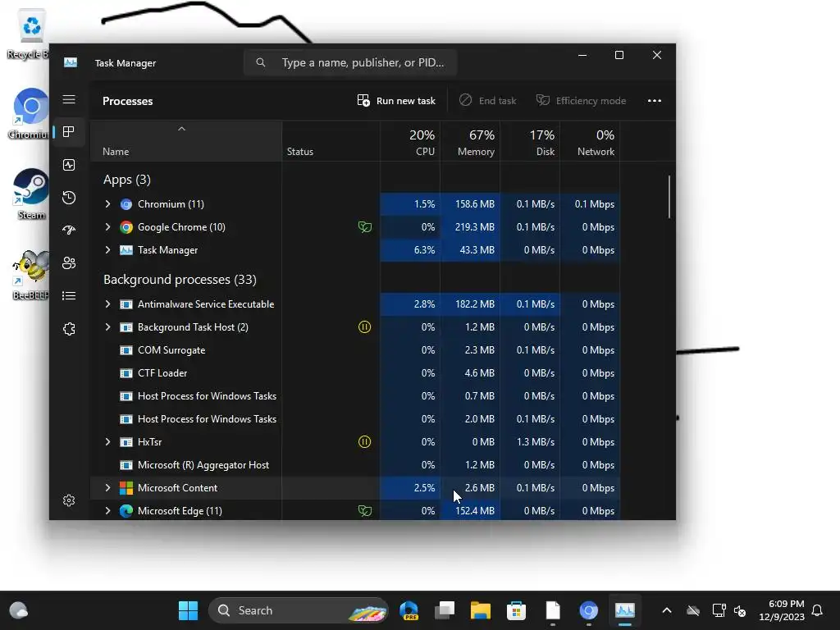The image size is (840, 630).
Task: Open the Performance sidebar icon
Action: [x=69, y=165]
